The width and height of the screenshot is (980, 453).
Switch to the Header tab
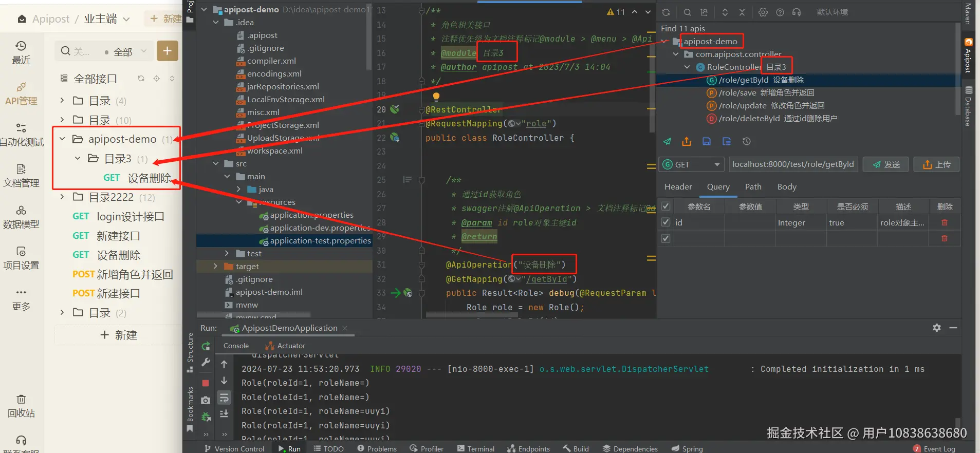tap(678, 187)
